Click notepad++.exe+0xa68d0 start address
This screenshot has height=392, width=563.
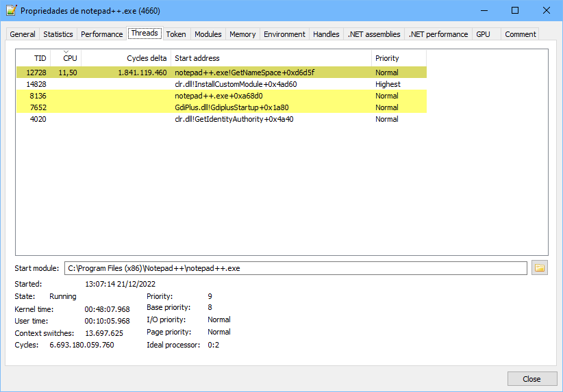tap(218, 96)
